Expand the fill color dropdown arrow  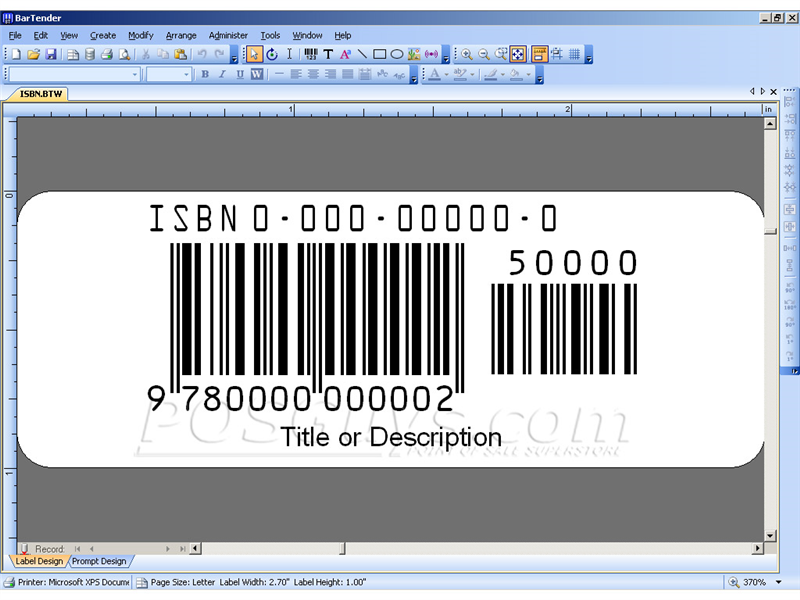529,74
